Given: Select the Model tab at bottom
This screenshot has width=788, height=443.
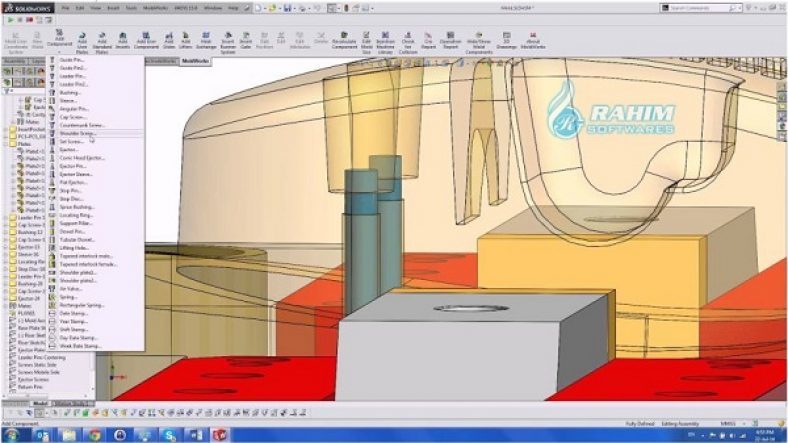Looking at the screenshot, I should coord(40,403).
